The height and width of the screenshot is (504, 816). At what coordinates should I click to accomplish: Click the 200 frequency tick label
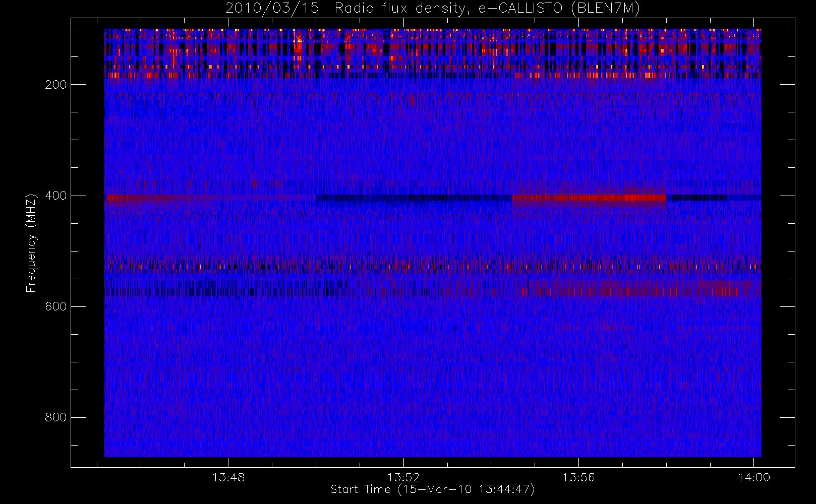click(x=56, y=85)
